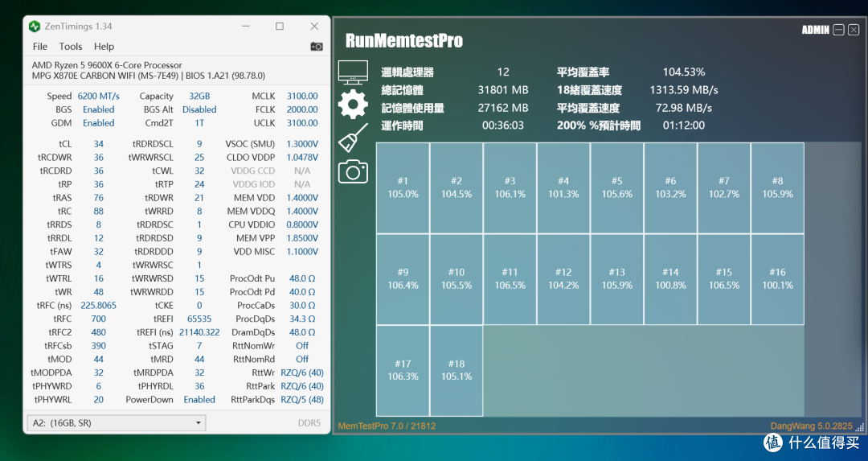This screenshot has height=461, width=868.
Task: Click the RttParkDqs RZQ/5 (48) value
Action: coord(302,400)
